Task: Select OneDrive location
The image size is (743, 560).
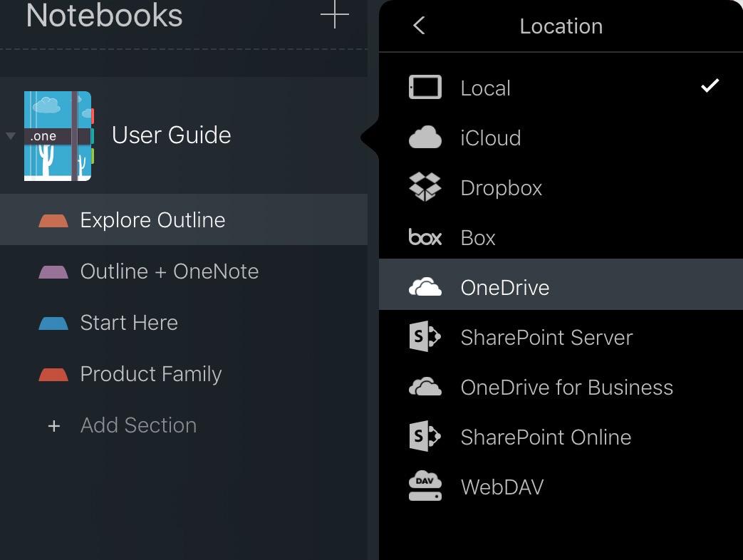Action: [561, 284]
